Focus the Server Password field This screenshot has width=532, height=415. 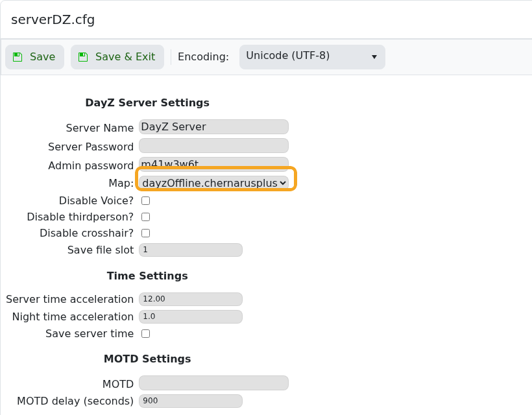213,146
